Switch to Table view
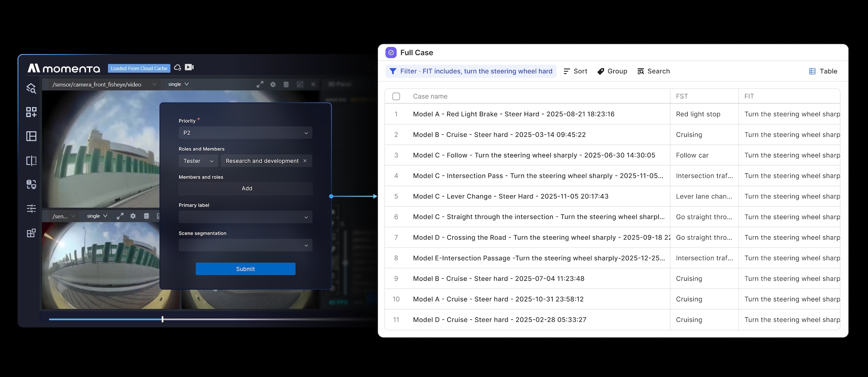 823,71
